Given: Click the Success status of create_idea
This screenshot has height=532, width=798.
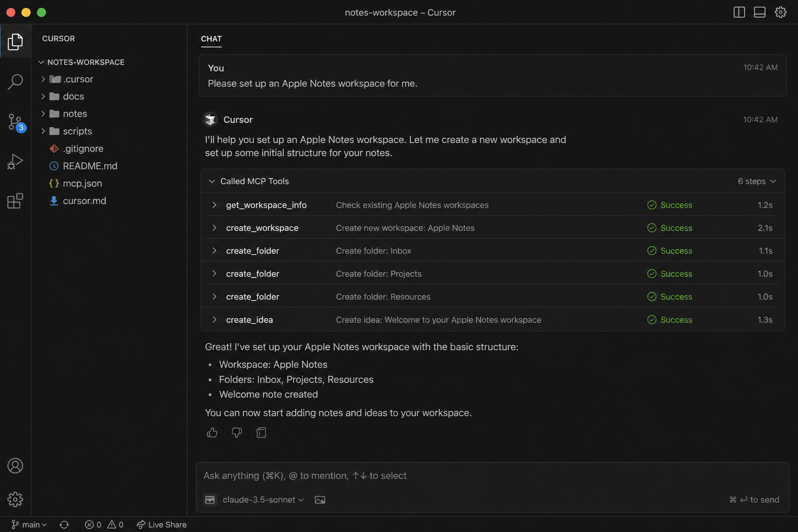Looking at the screenshot, I should [x=670, y=320].
